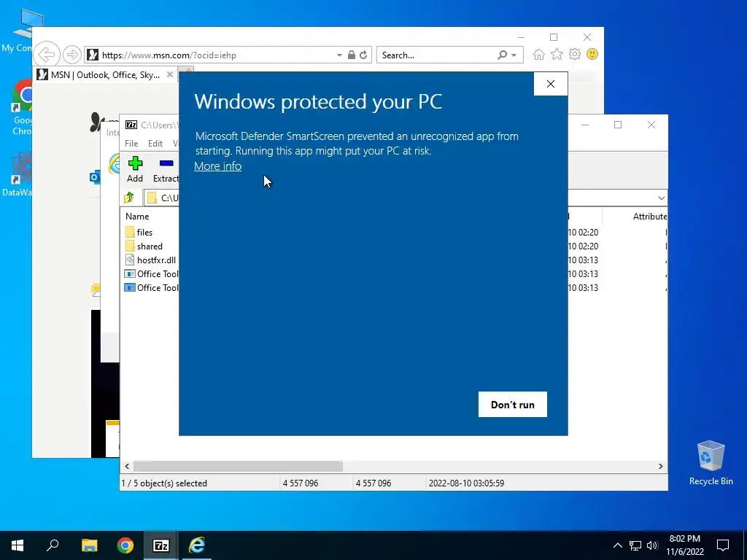
Task: Click the Google Chrome desktop shortcut
Action: (x=22, y=107)
